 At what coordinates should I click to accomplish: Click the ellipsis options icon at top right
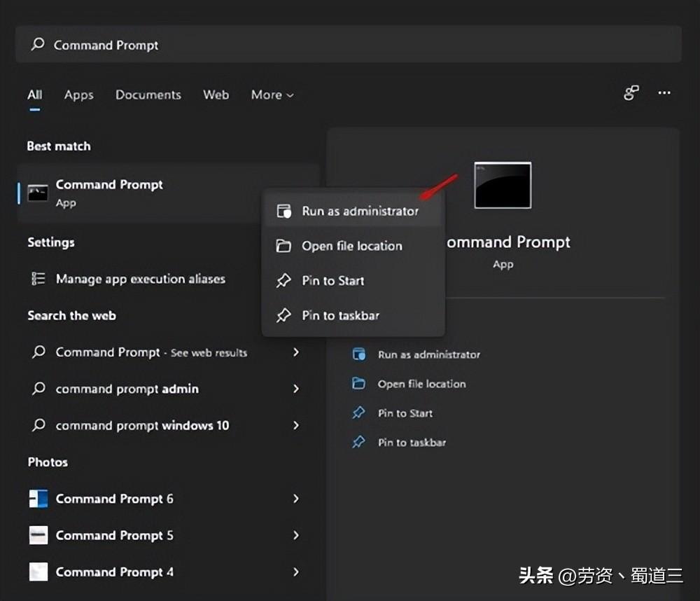click(x=665, y=94)
